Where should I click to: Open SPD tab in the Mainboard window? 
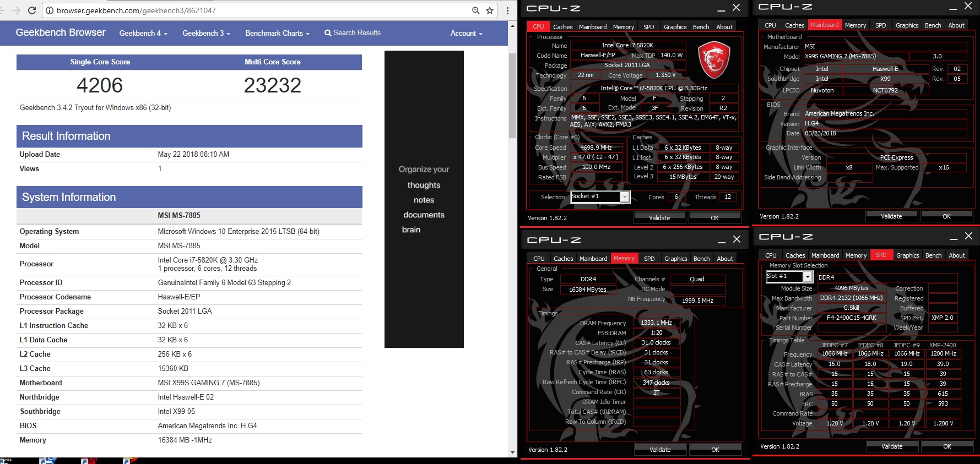(x=881, y=25)
